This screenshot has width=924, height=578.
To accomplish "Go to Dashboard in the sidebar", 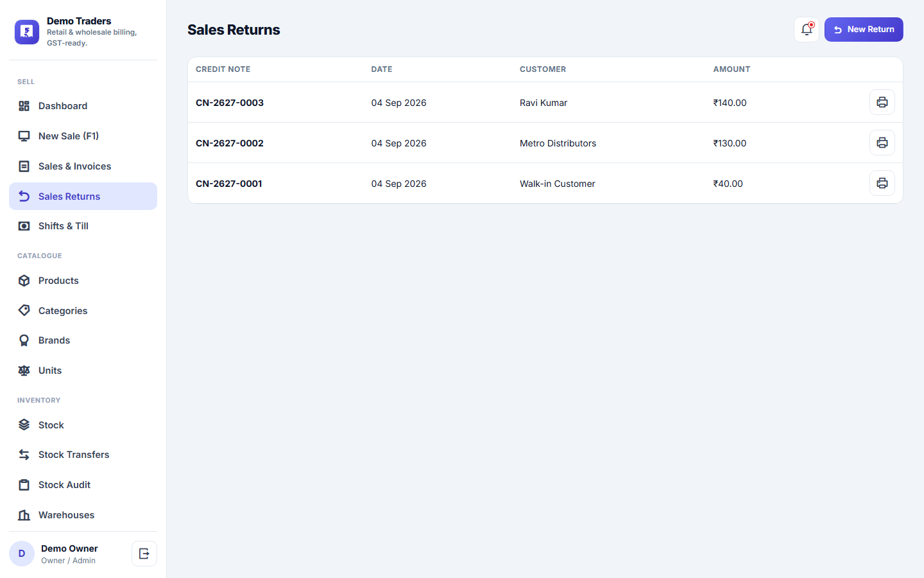I will [83, 106].
